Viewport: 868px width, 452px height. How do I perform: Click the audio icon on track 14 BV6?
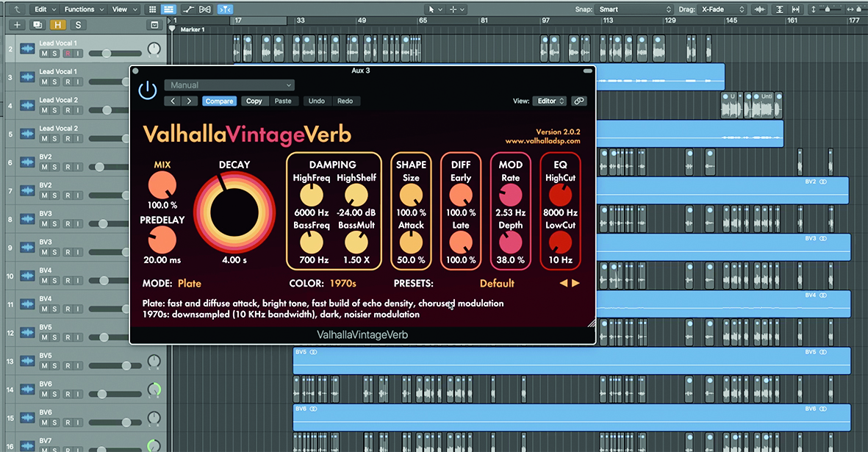pos(27,390)
